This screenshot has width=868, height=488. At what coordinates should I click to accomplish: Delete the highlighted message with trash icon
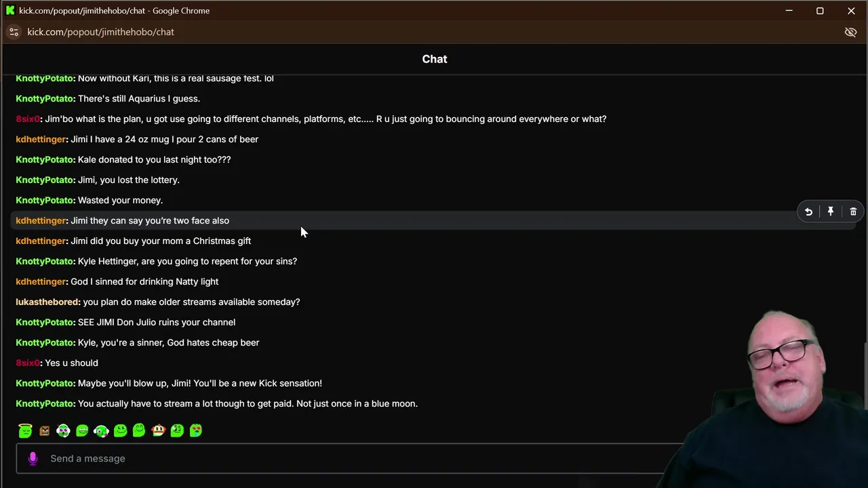[853, 212]
